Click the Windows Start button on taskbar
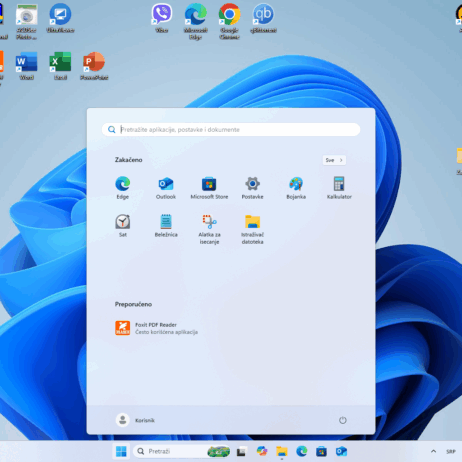This screenshot has width=462, height=462. 121,451
